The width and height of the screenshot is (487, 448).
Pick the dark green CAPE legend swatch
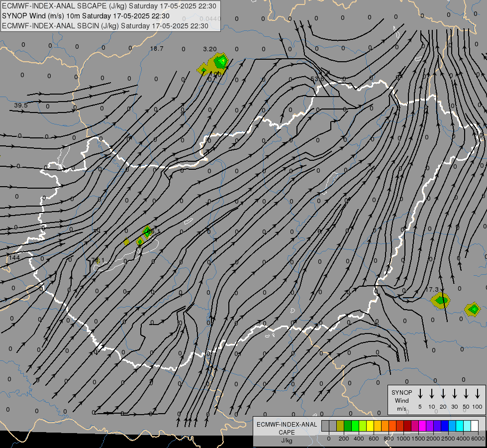pyautogui.click(x=348, y=426)
